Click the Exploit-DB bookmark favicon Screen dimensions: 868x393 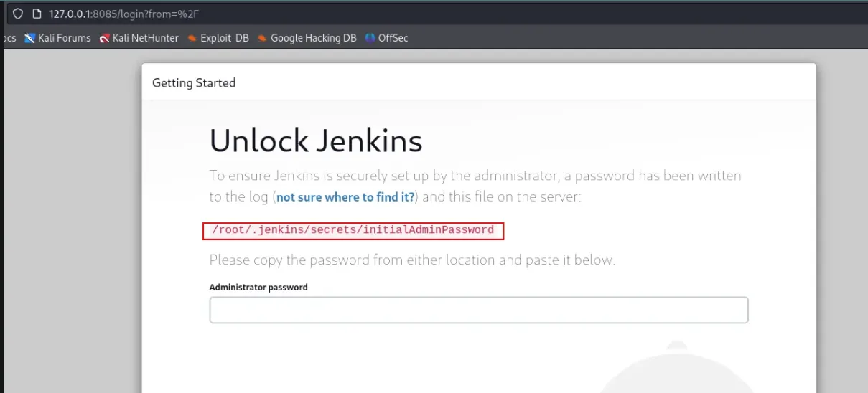point(192,38)
